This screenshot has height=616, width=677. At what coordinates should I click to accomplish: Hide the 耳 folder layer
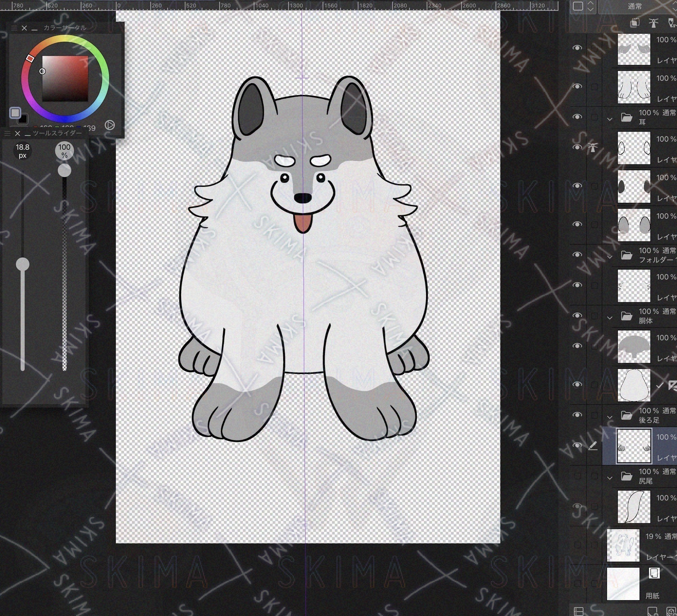(577, 117)
